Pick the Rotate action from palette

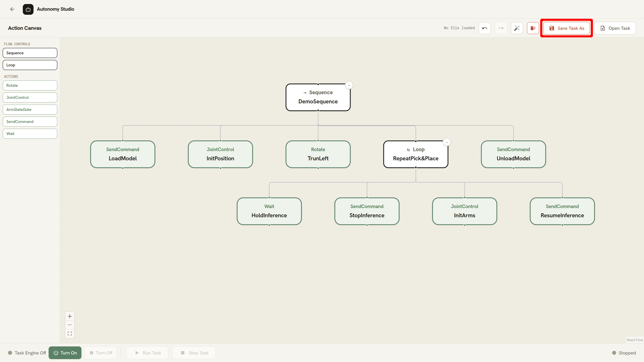tap(30, 85)
